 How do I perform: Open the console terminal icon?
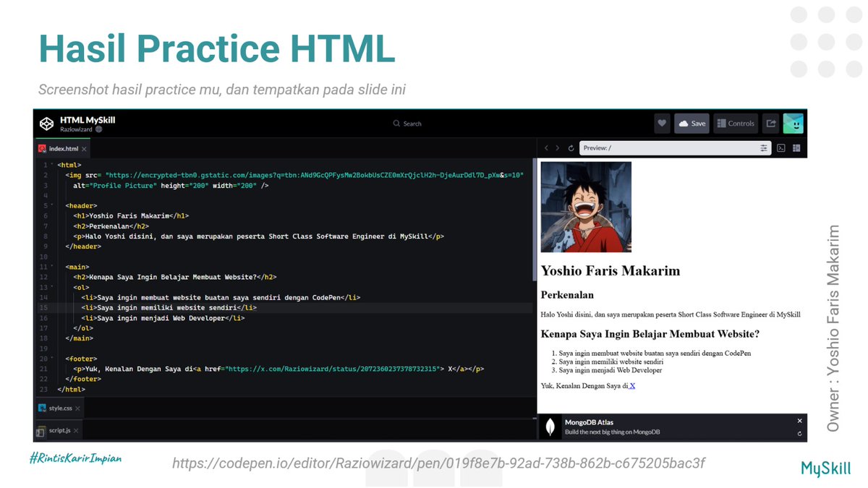tap(781, 148)
